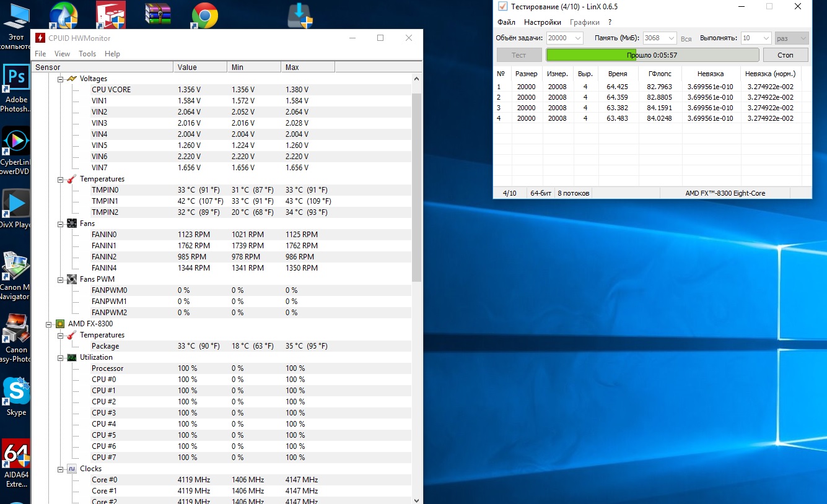Select the globe and water drop desktop shortcut

[63, 15]
